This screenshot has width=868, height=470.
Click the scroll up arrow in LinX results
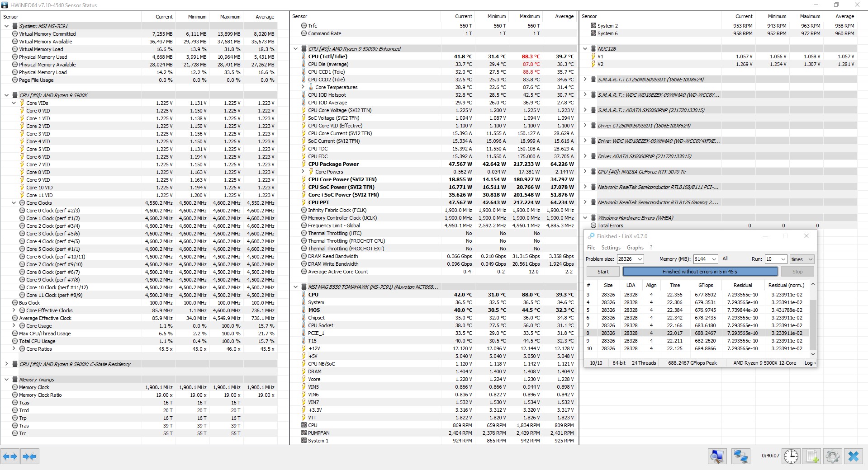click(813, 284)
